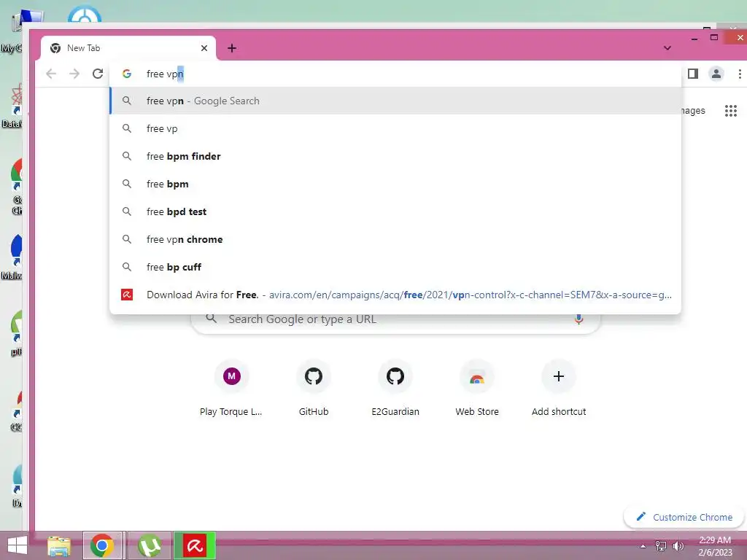Click the Add shortcut plus tile
Viewport: 747px width, 560px height.
[559, 389]
